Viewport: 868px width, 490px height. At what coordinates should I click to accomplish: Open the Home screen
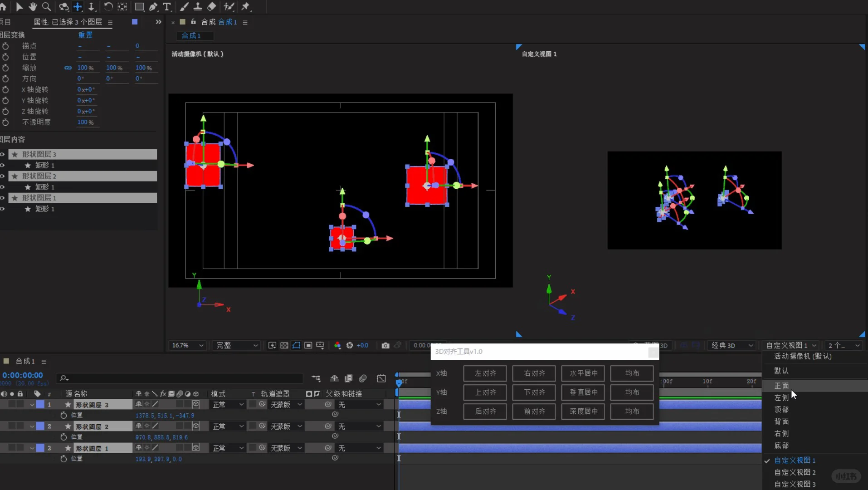[x=3, y=6]
